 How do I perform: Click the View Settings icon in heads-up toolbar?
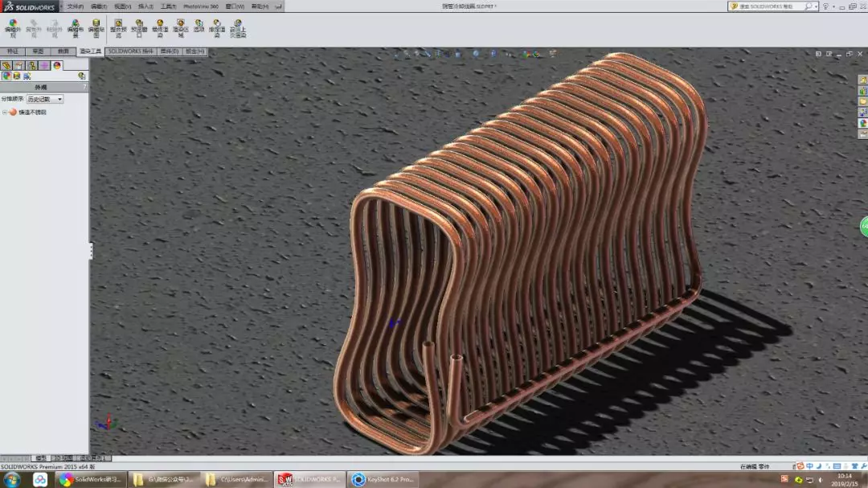point(552,54)
